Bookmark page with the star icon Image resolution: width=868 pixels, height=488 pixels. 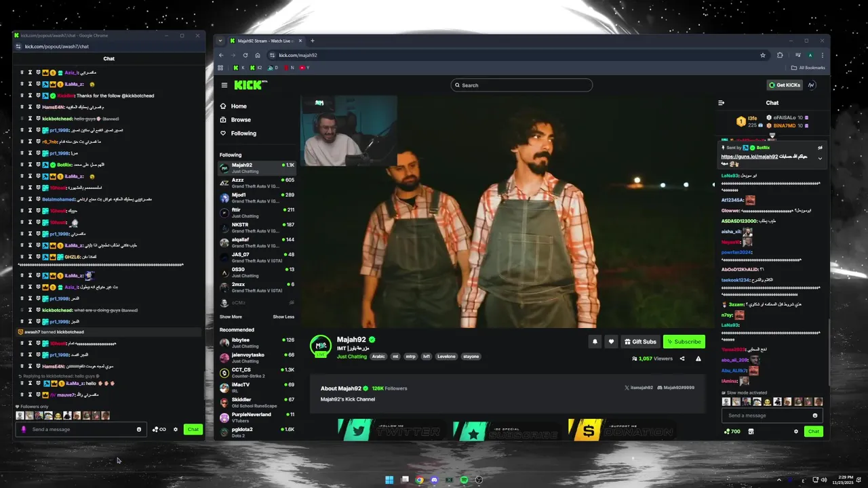tap(763, 55)
